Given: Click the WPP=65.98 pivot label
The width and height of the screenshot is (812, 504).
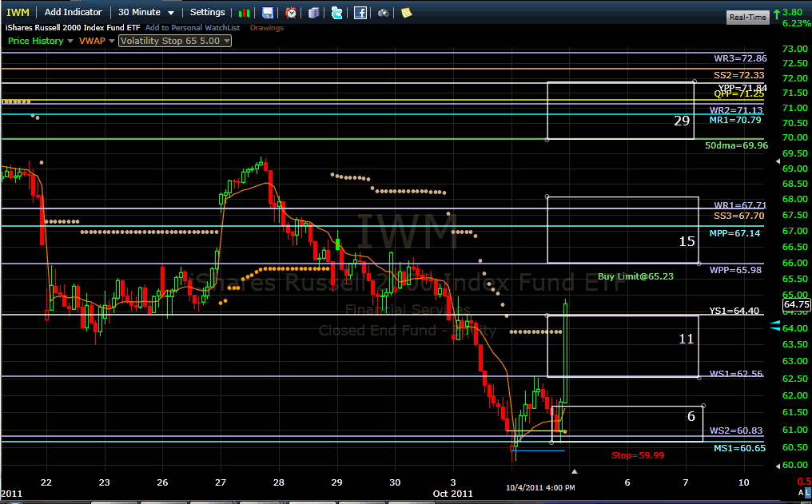Looking at the screenshot, I should coord(735,270).
